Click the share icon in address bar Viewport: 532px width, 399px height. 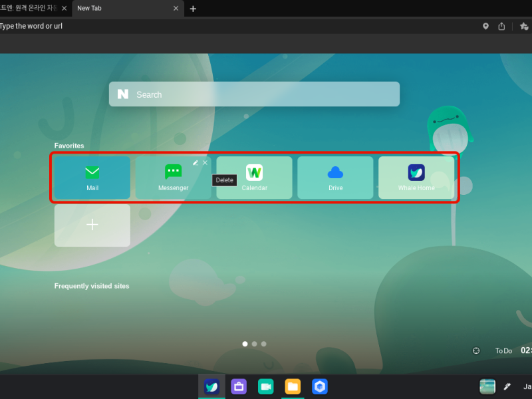tap(501, 26)
